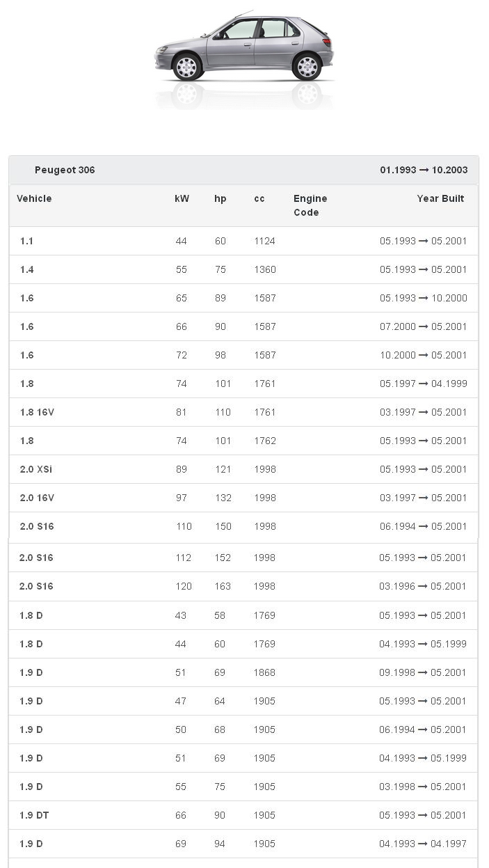Open the 1.8 D row with 58 hp
The width and height of the screenshot is (489, 868).
click(31, 615)
